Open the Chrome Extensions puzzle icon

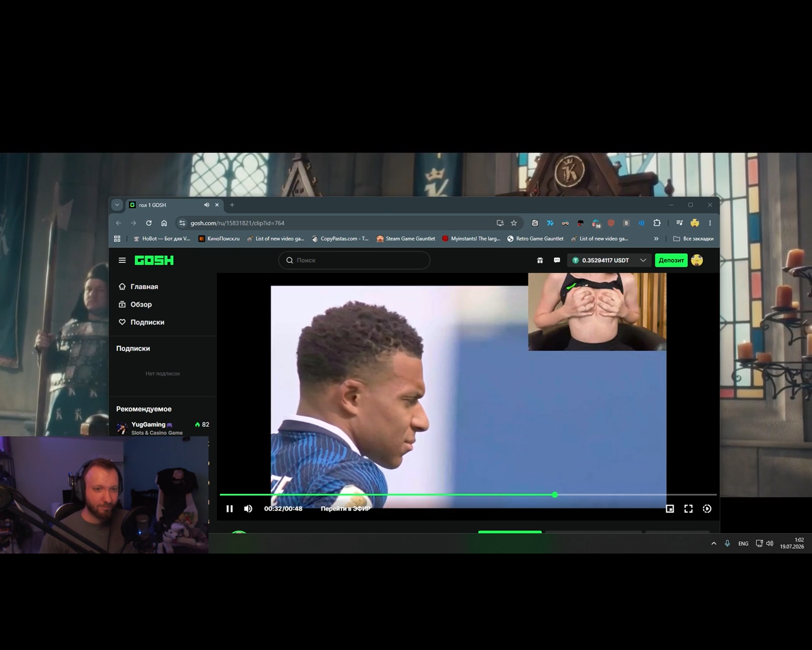(x=657, y=223)
